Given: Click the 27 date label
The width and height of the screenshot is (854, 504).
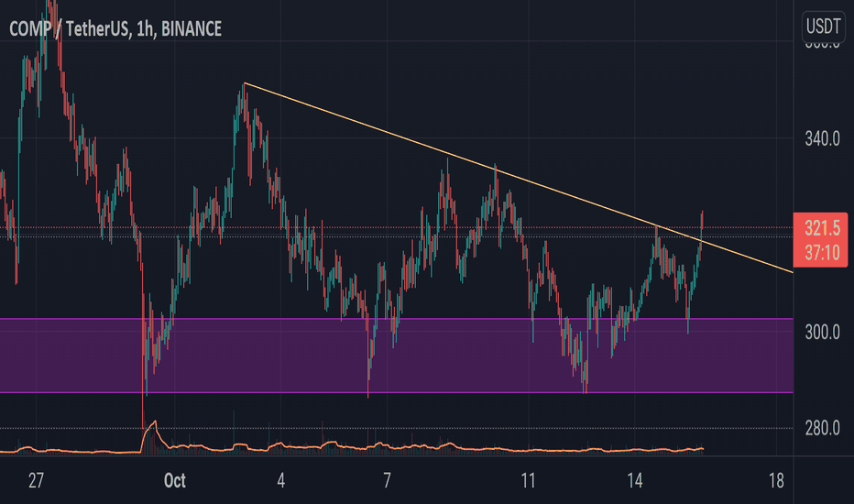Looking at the screenshot, I should [x=36, y=480].
